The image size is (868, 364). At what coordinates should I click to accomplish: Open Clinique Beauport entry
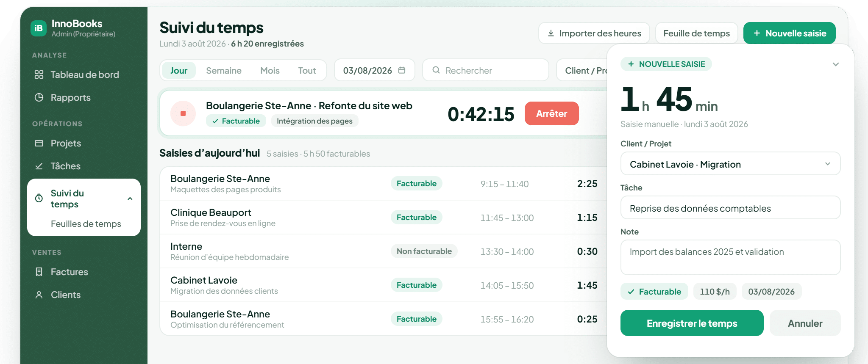[x=384, y=218]
